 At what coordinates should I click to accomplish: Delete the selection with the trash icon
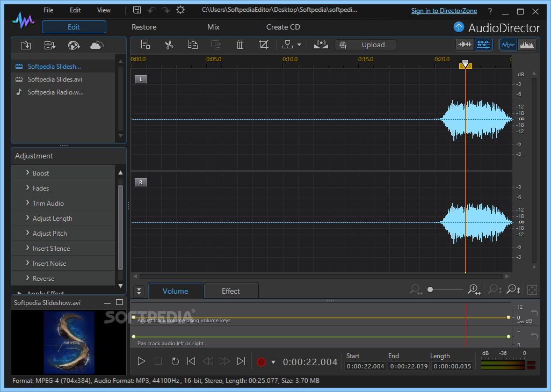(x=240, y=45)
